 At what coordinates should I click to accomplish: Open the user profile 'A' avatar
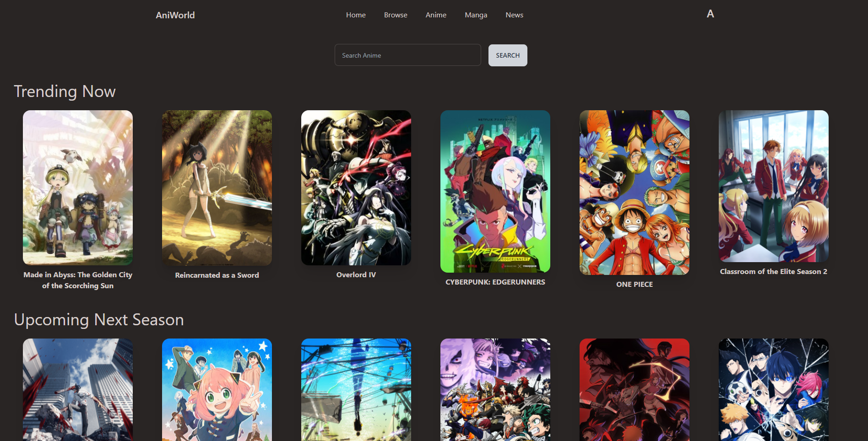[x=710, y=14]
